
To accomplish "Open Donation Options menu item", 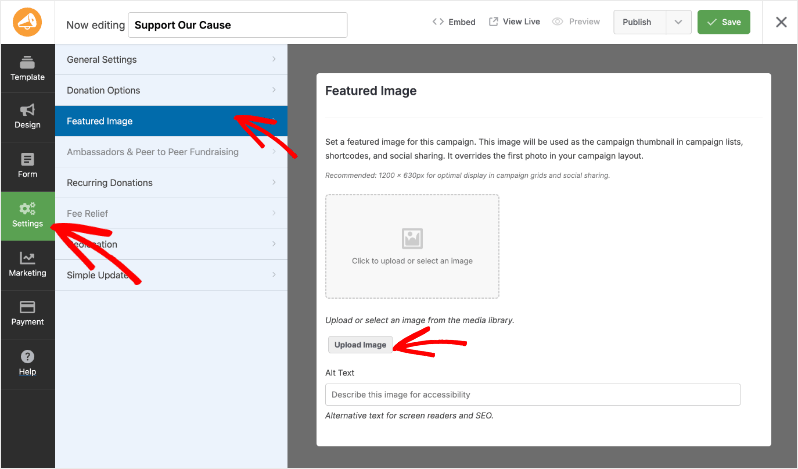I will (x=171, y=90).
